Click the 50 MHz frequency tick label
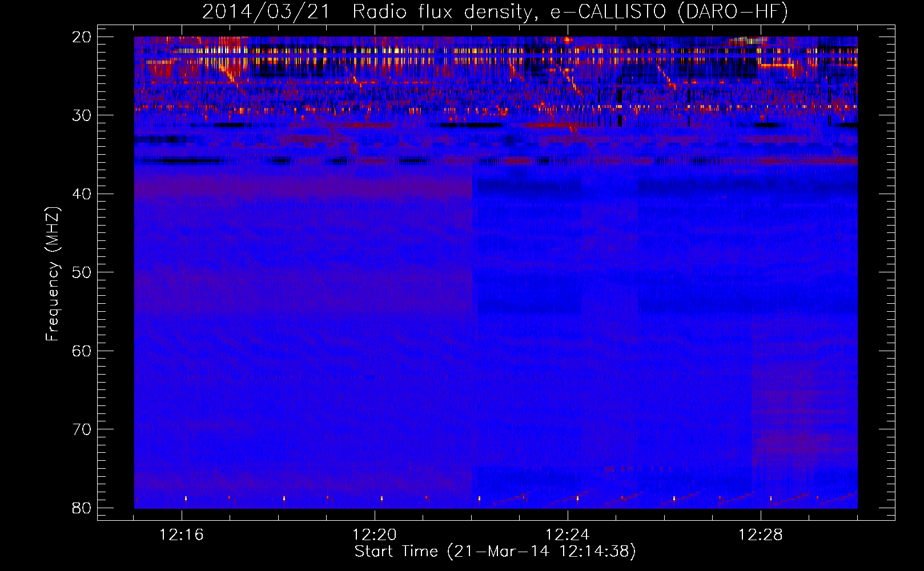The image size is (924, 571). click(x=82, y=272)
